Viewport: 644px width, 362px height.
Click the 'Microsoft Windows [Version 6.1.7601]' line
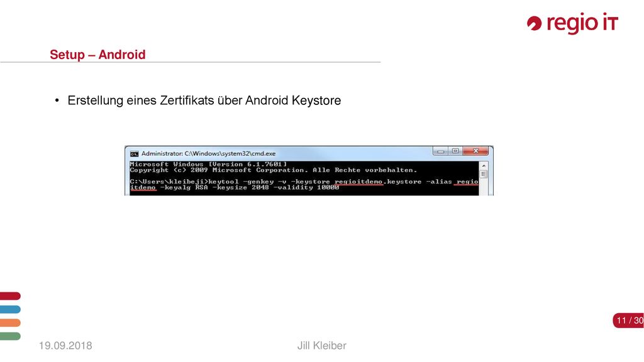(x=208, y=164)
